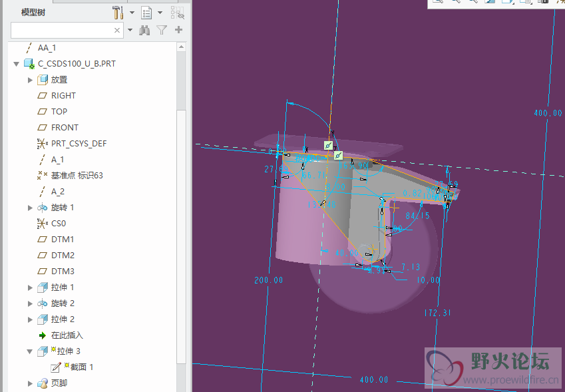Select the 截面 1 sketch section item
Screen dimensions: 565x392
72,367
